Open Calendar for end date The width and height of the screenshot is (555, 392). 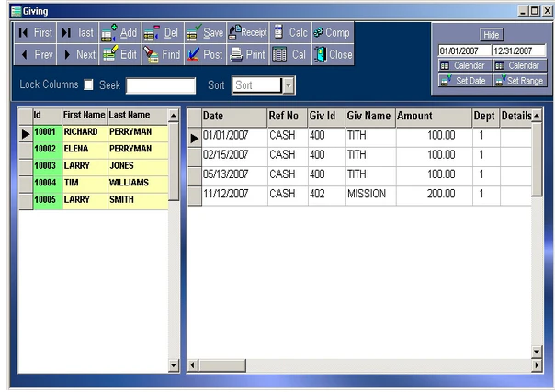click(520, 65)
